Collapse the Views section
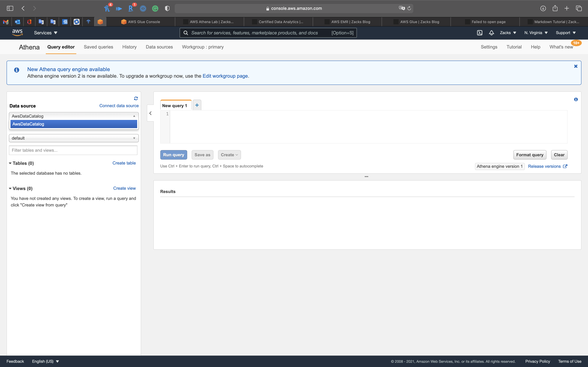The height and width of the screenshot is (367, 588). tap(10, 189)
